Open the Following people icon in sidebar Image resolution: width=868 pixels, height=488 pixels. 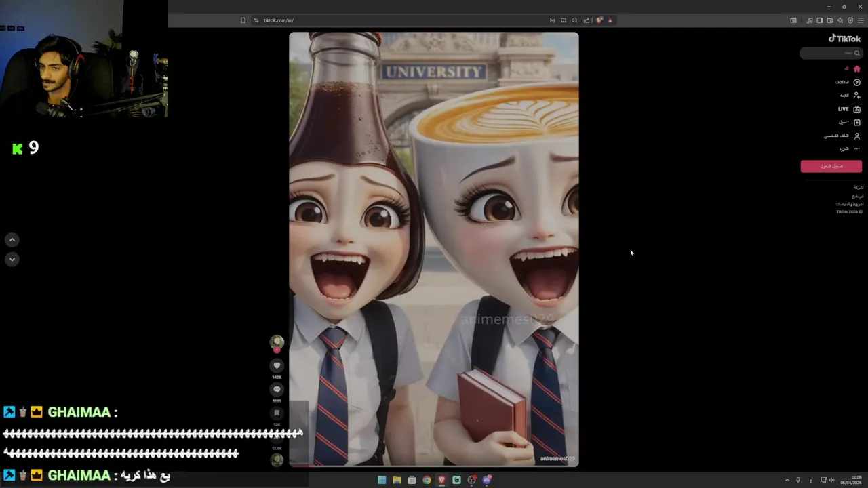pos(856,96)
